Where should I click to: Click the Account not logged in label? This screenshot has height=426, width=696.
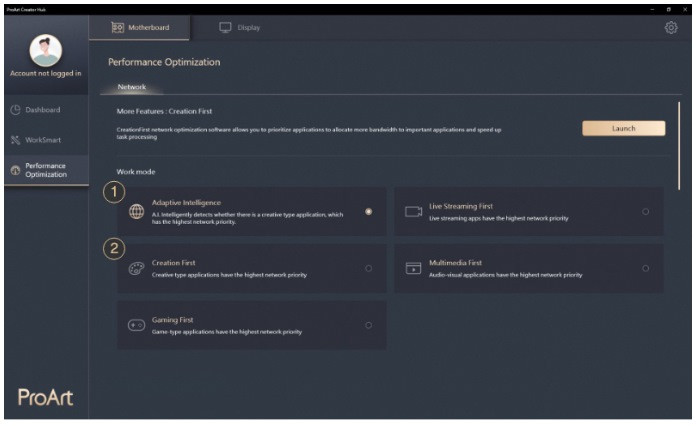tap(46, 73)
